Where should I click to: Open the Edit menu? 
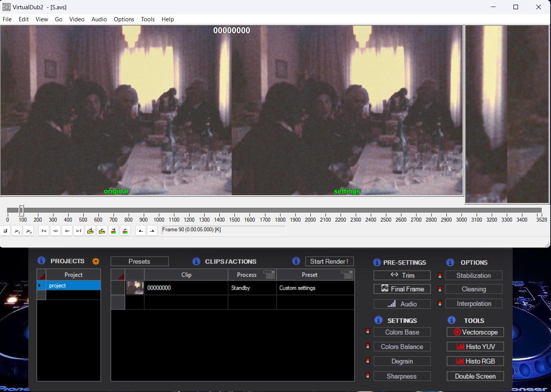(24, 19)
